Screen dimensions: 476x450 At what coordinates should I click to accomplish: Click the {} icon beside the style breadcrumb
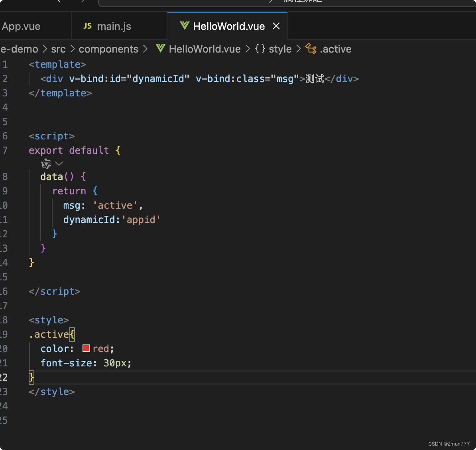pyautogui.click(x=260, y=49)
